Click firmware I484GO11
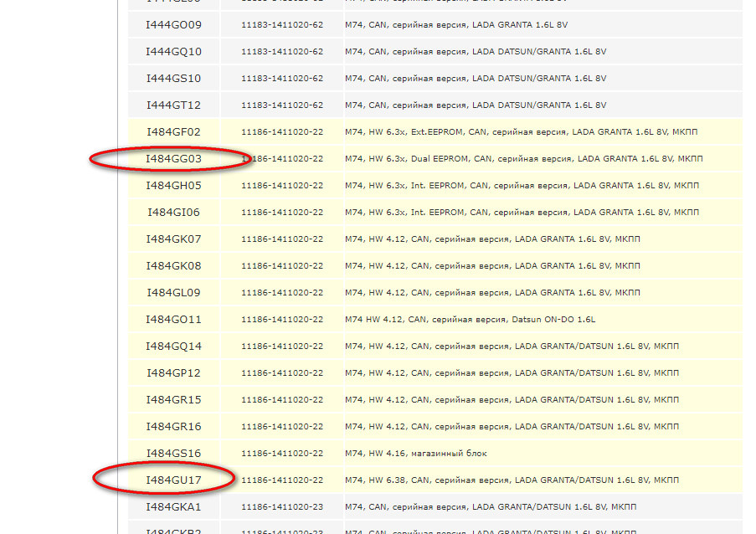Screen dimensions: 756x534 [173, 320]
